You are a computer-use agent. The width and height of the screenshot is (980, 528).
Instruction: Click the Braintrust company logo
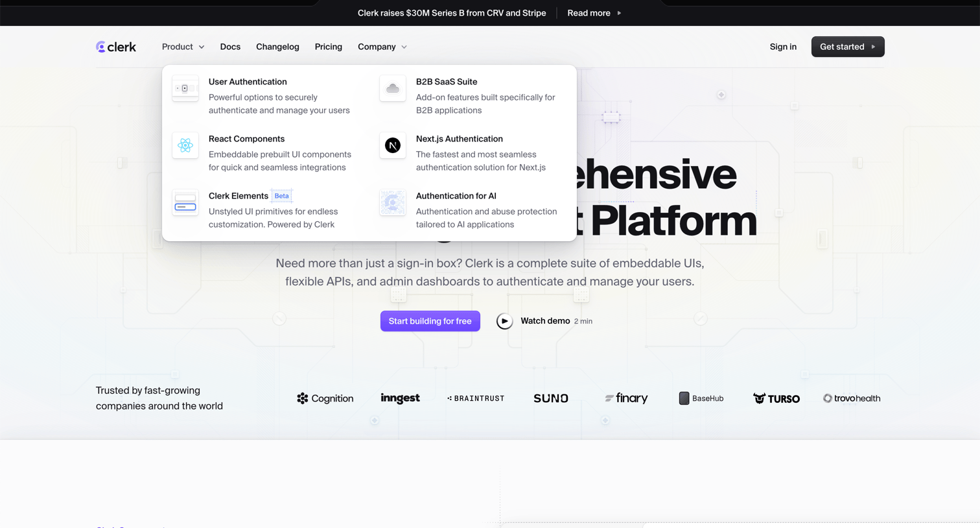click(476, 398)
